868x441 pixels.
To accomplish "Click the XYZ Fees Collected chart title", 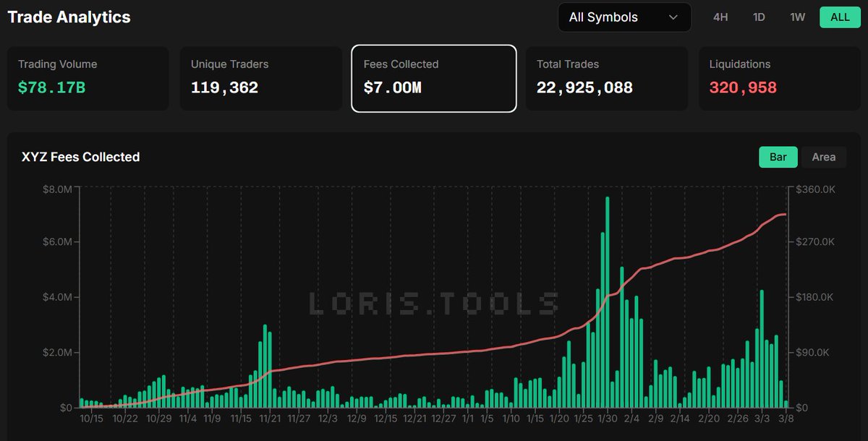I will (x=80, y=157).
